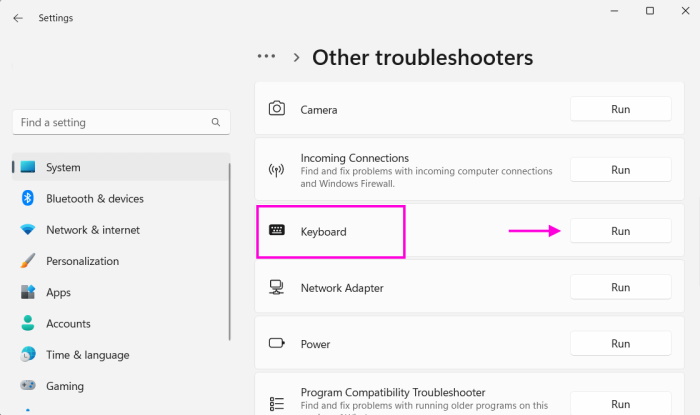The width and height of the screenshot is (700, 415).
Task: Click the Bluetooth & devices icon
Action: [28, 199]
